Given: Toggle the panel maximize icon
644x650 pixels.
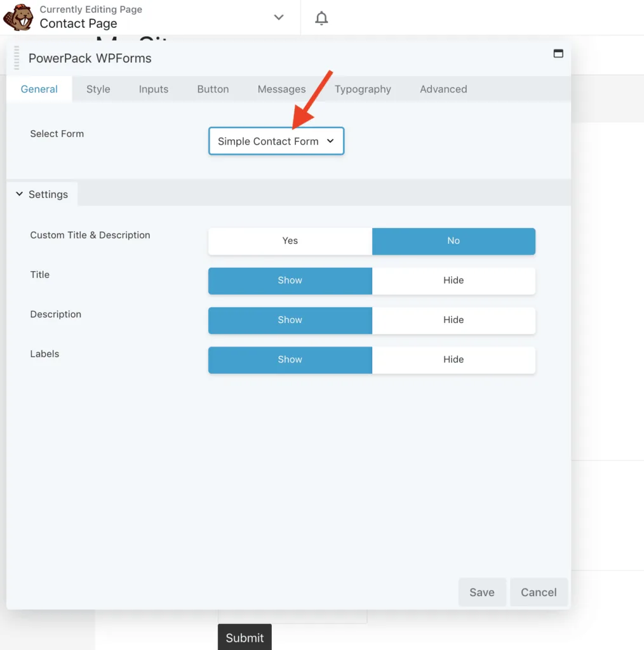Looking at the screenshot, I should click(x=558, y=53).
